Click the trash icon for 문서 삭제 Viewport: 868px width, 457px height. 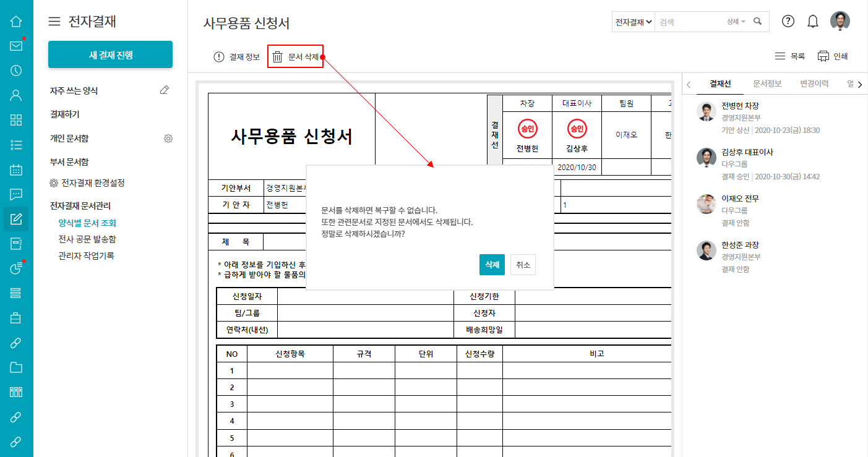click(278, 57)
